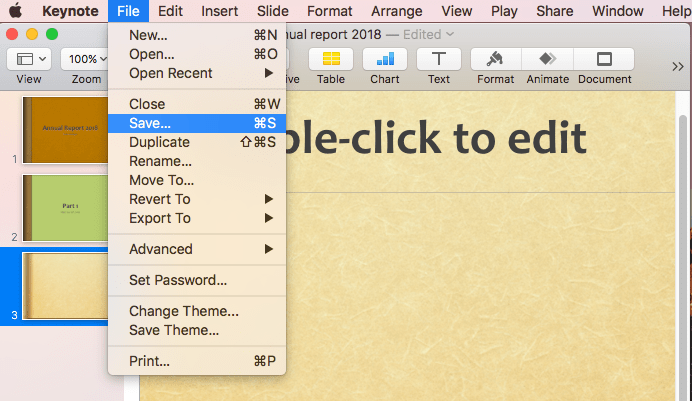The image size is (692, 401).
Task: Select Change Theme... menu item
Action: click(x=197, y=311)
